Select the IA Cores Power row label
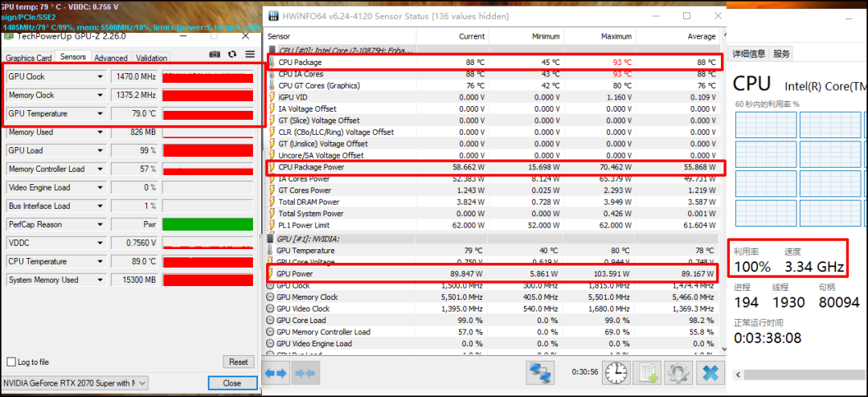Screen dimensions: 868x397 pyautogui.click(x=305, y=178)
